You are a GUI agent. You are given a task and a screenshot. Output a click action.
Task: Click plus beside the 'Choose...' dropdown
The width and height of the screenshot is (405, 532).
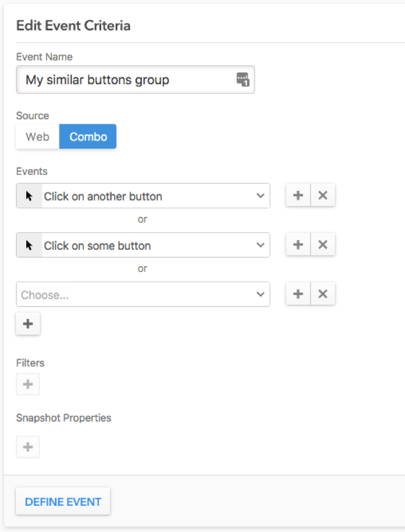298,294
